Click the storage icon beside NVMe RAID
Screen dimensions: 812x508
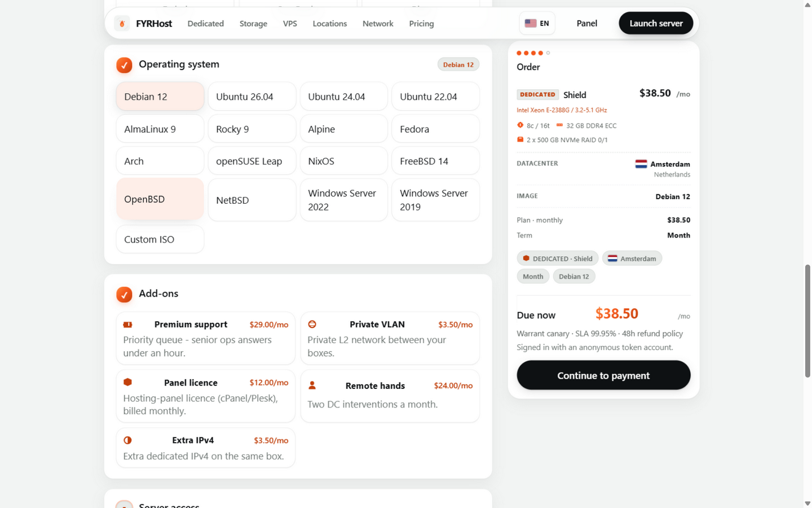click(x=520, y=139)
